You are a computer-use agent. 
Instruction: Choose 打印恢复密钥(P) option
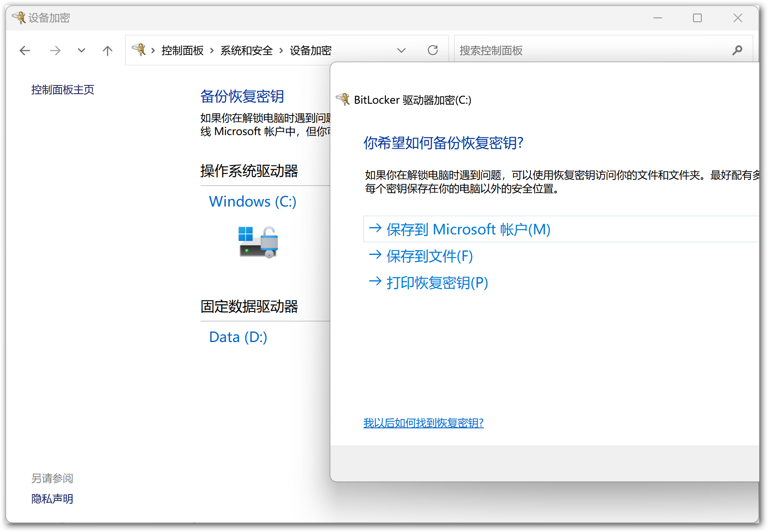click(x=429, y=282)
